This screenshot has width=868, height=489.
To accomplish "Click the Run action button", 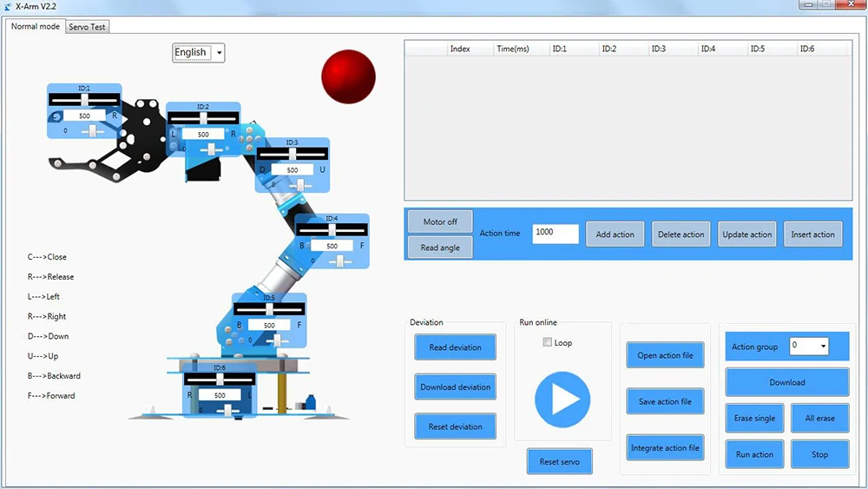I will 754,454.
